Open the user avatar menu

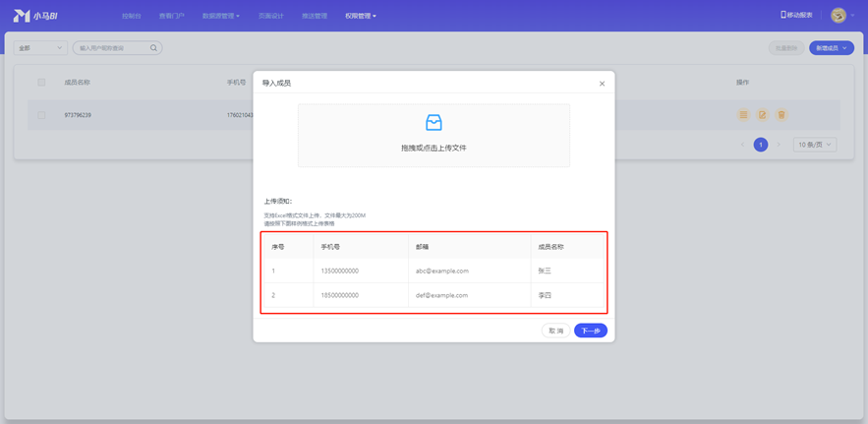(x=839, y=16)
